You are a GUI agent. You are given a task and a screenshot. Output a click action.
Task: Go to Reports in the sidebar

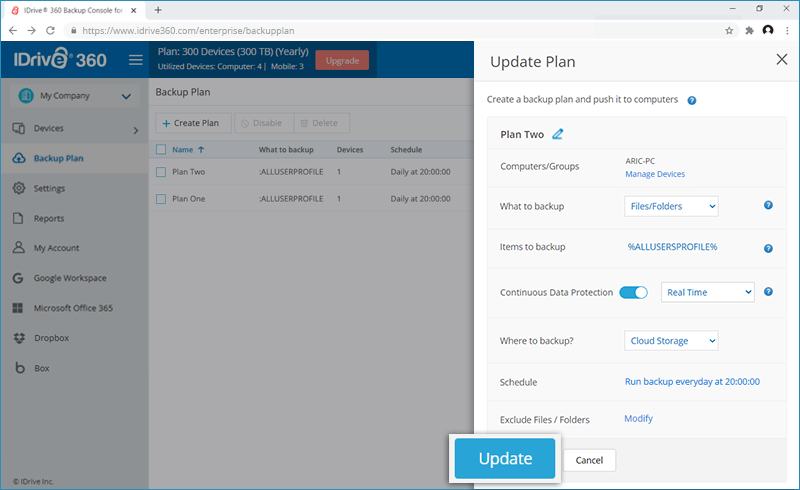(x=48, y=218)
